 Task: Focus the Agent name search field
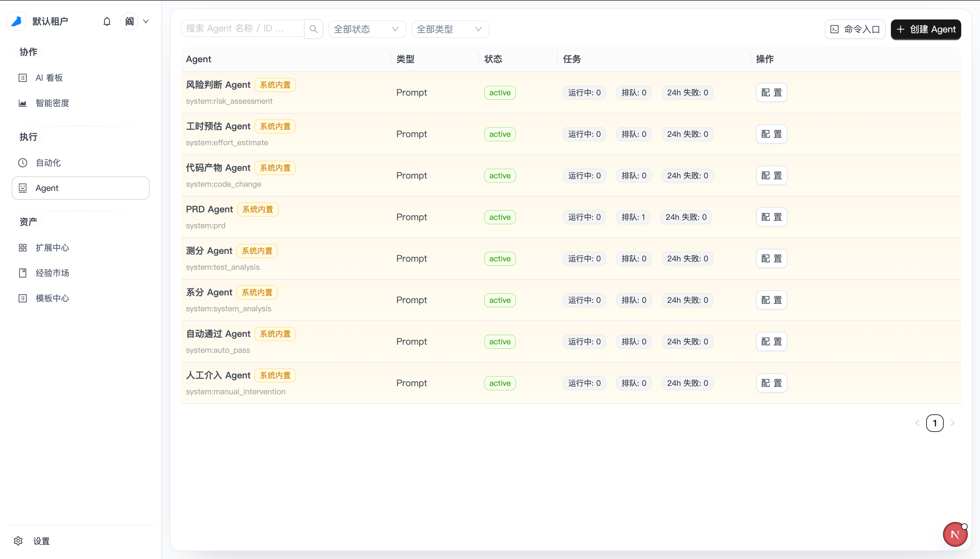pos(242,29)
